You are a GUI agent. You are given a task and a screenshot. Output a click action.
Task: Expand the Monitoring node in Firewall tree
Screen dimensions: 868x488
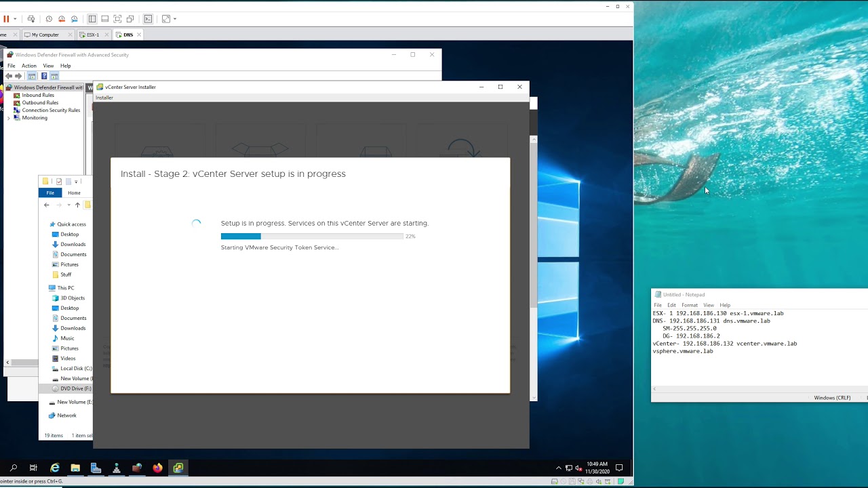pyautogui.click(x=9, y=118)
